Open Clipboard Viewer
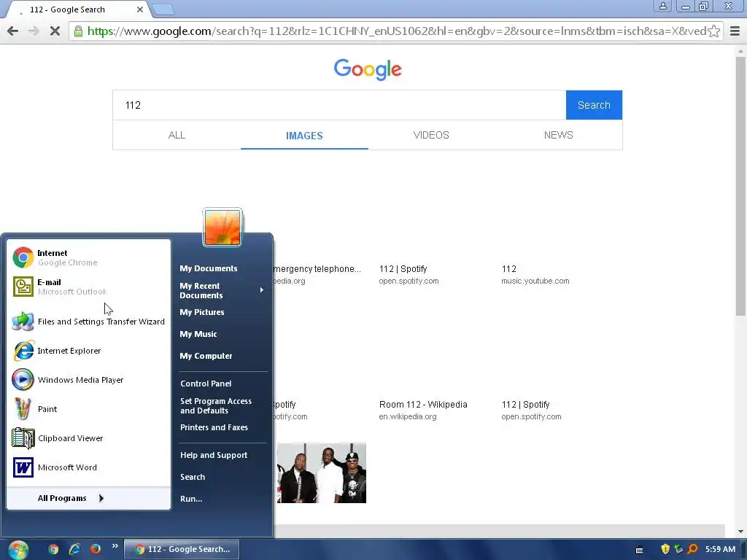The image size is (747, 560). coord(88,438)
